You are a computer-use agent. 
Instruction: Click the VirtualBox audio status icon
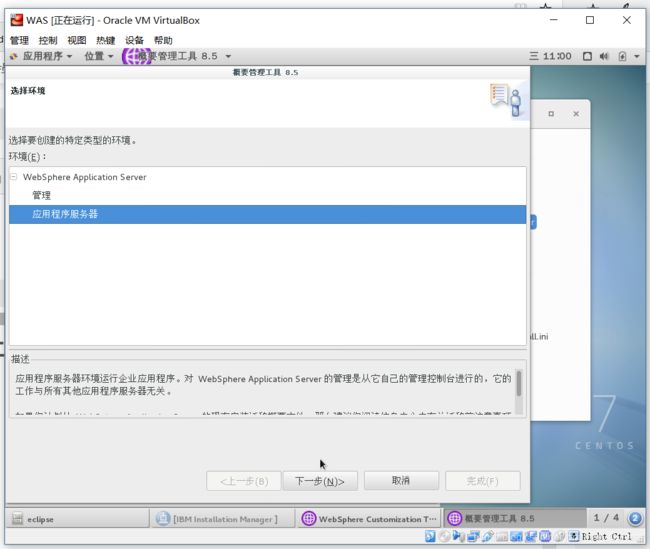(458, 536)
